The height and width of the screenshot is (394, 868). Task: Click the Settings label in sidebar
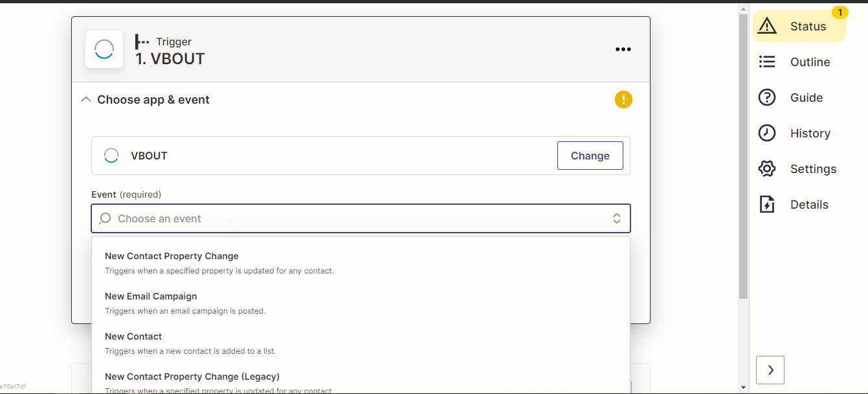click(814, 169)
